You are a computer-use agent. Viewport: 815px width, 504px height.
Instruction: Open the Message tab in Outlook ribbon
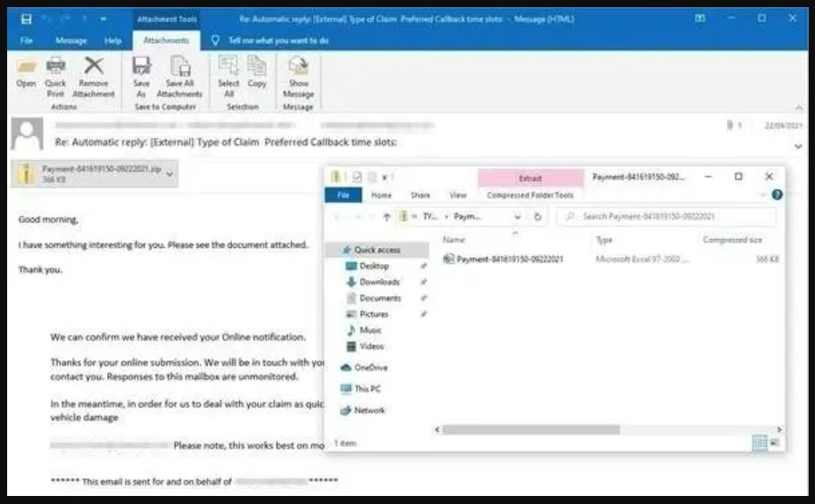coord(71,40)
